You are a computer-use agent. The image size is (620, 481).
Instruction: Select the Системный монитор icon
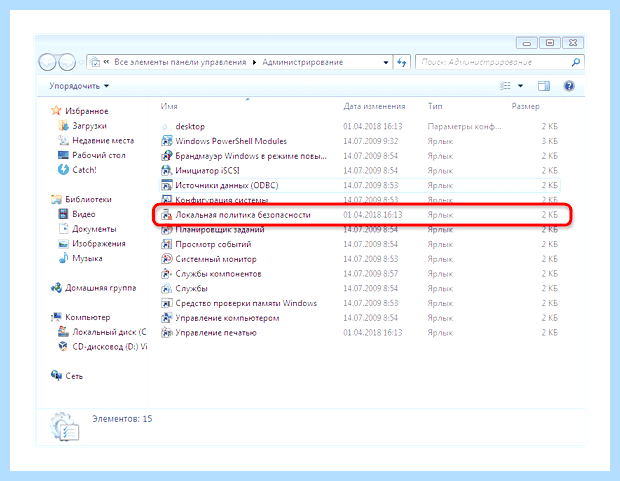point(166,259)
